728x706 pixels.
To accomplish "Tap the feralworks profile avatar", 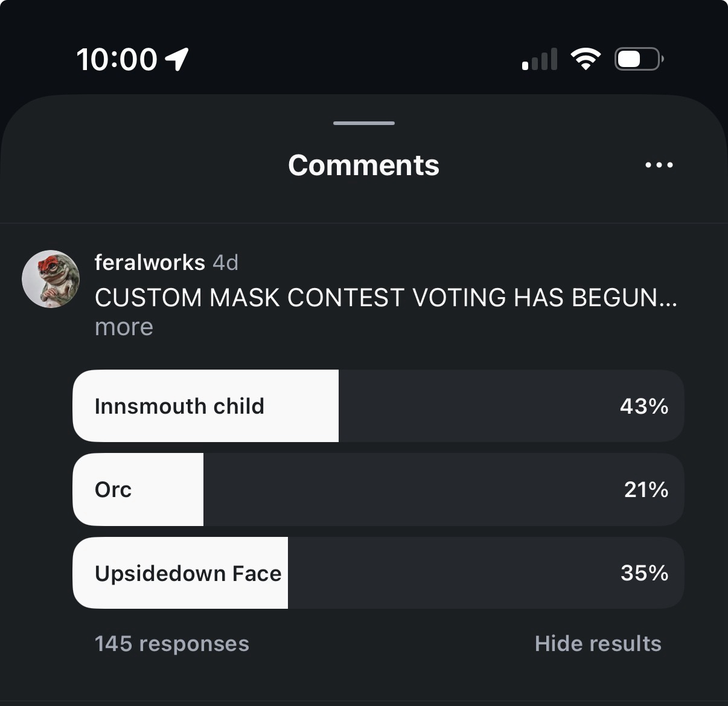I will [x=51, y=279].
